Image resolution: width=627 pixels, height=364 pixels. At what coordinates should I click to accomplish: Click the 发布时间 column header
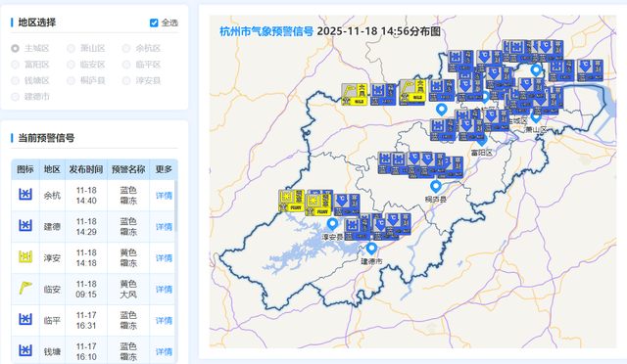86,169
